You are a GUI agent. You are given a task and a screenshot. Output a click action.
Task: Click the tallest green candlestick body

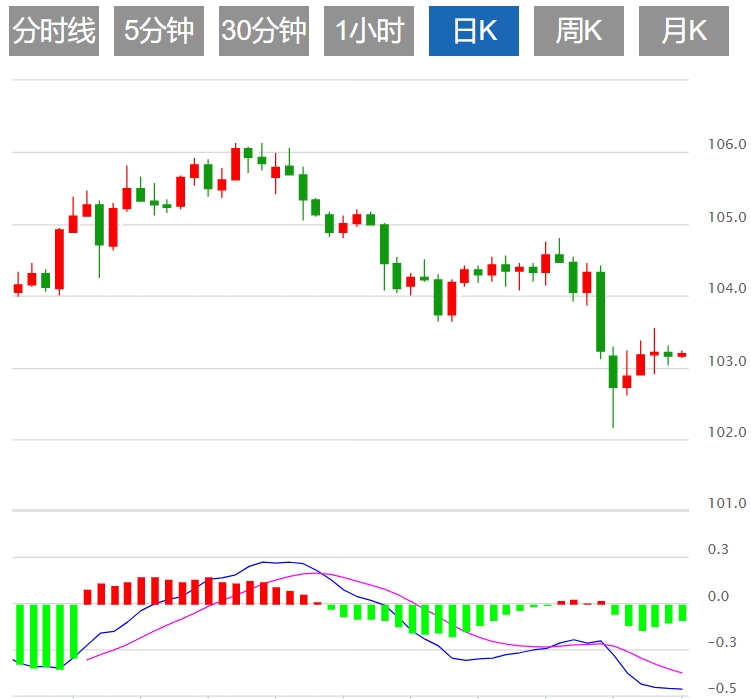point(600,311)
